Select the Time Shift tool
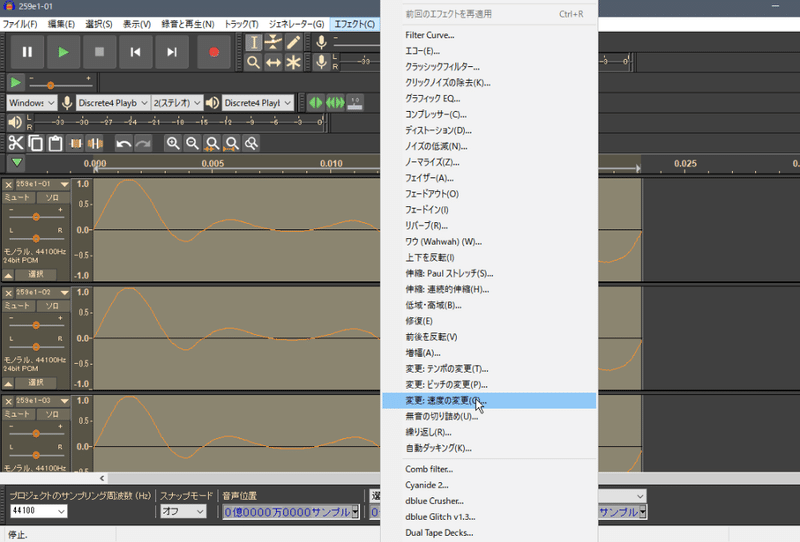The height and width of the screenshot is (542, 800). [273, 63]
